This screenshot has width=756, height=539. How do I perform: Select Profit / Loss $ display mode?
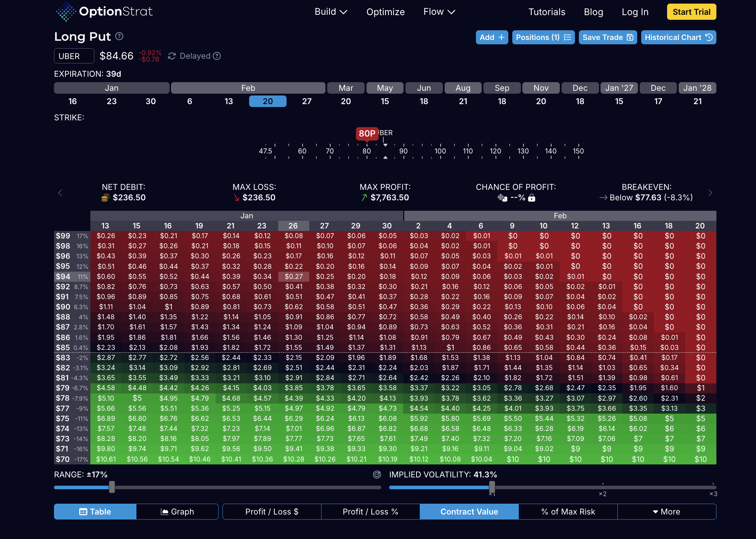click(272, 512)
